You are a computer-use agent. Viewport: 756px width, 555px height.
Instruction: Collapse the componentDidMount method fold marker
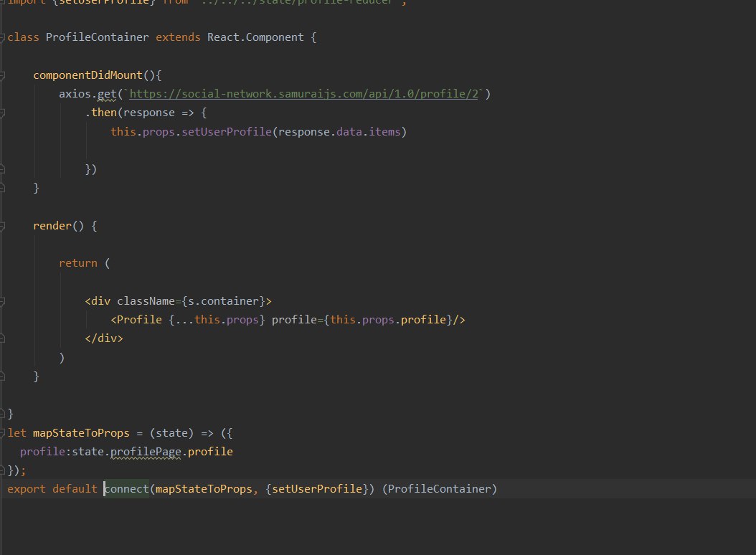coord(2,75)
